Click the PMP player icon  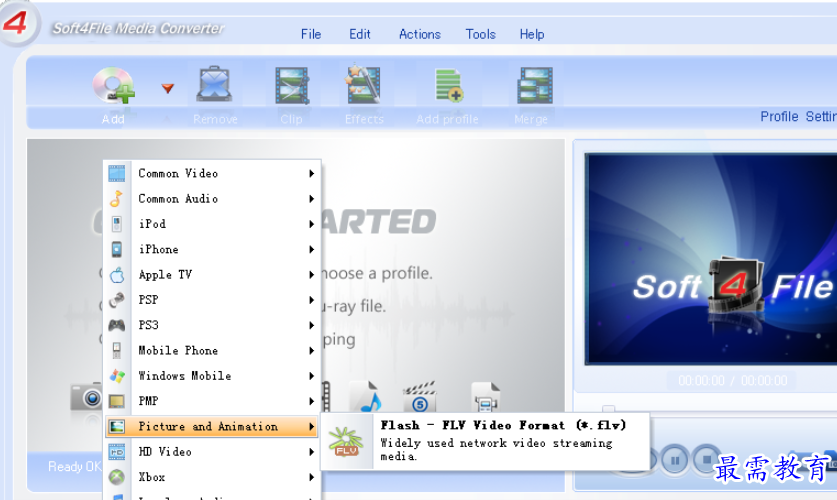coord(116,401)
